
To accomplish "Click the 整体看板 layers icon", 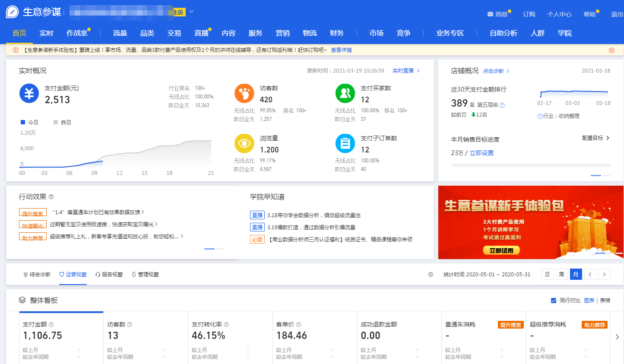I will 22,300.
